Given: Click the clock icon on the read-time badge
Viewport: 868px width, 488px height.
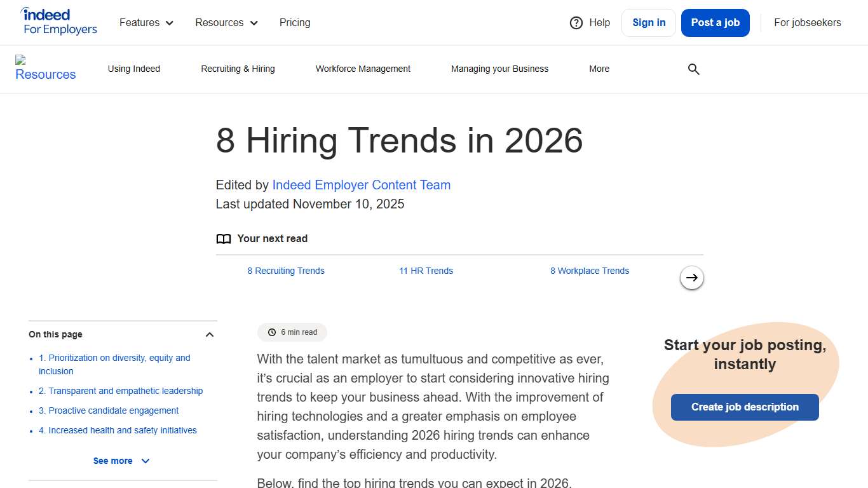Looking at the screenshot, I should coord(272,332).
